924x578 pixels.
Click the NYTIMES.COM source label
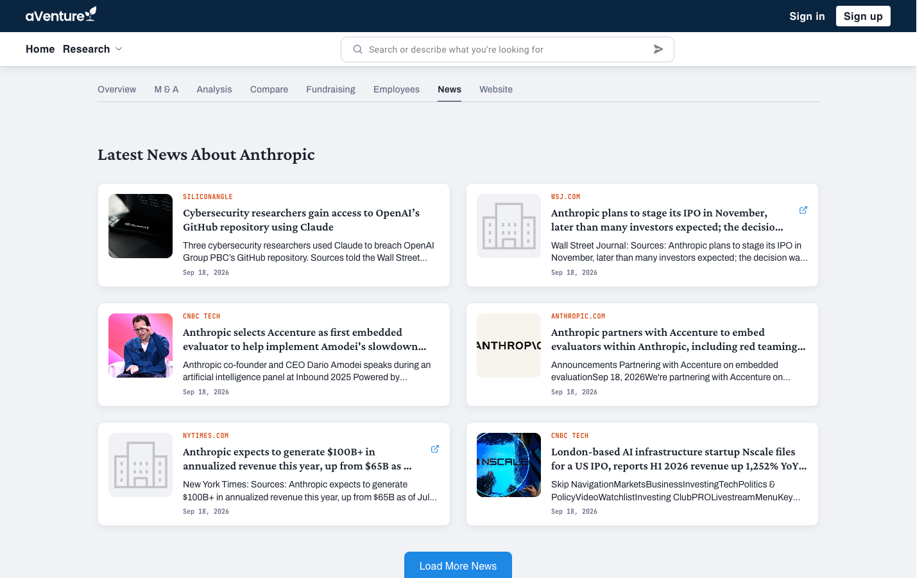click(x=205, y=435)
